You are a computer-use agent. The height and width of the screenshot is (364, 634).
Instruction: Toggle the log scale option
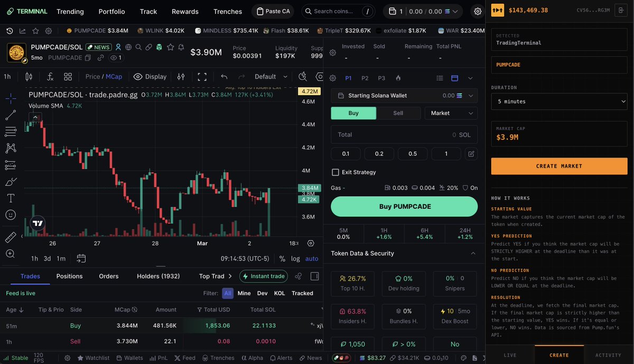295,259
